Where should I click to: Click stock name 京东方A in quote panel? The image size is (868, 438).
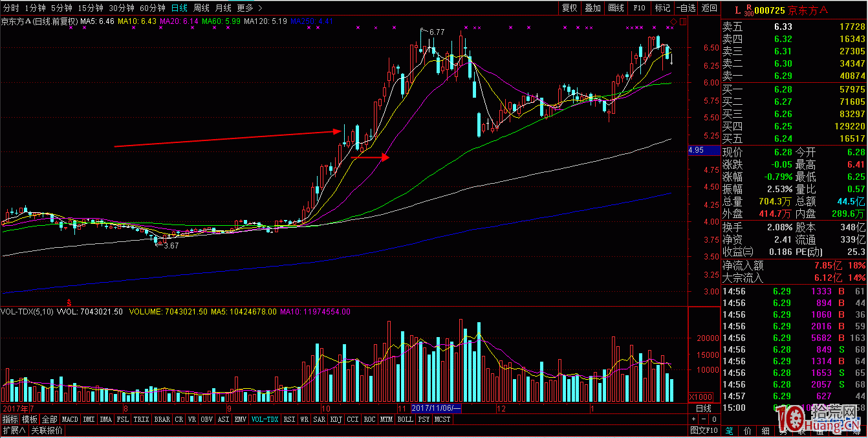(808, 10)
